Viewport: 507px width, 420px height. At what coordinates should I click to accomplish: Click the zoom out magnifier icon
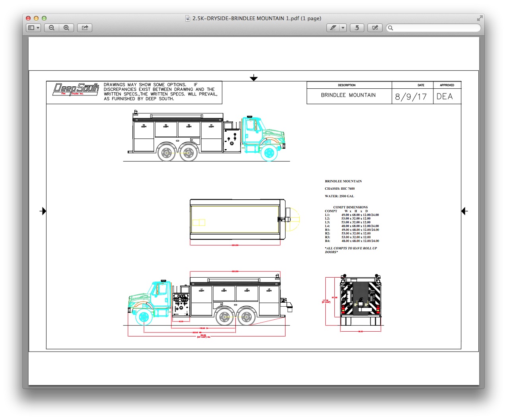pyautogui.click(x=52, y=28)
